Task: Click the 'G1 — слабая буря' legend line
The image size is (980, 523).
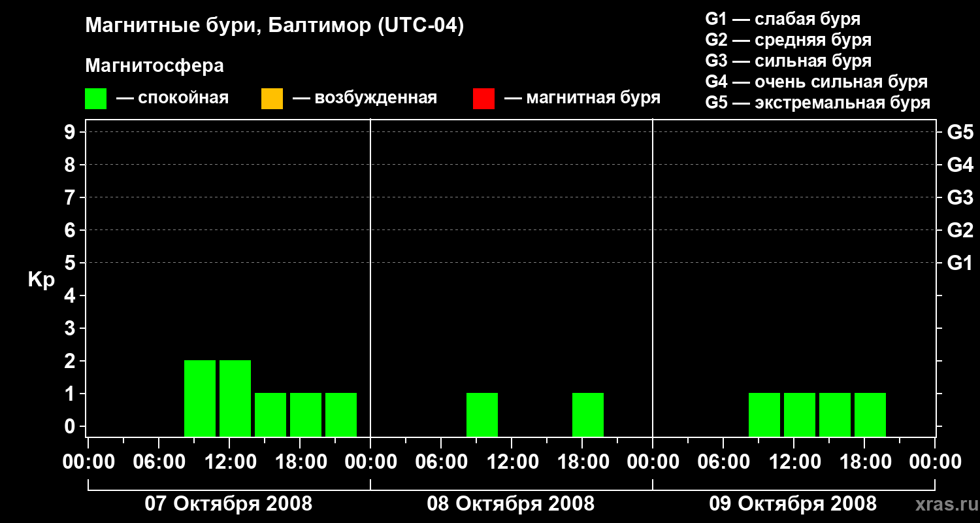Action: (783, 19)
